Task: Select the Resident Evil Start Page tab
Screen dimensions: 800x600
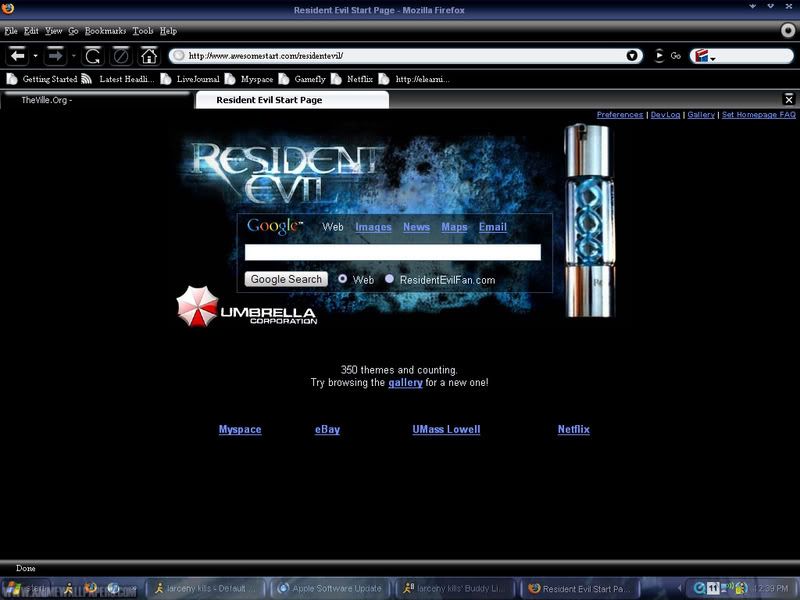Action: [292, 100]
